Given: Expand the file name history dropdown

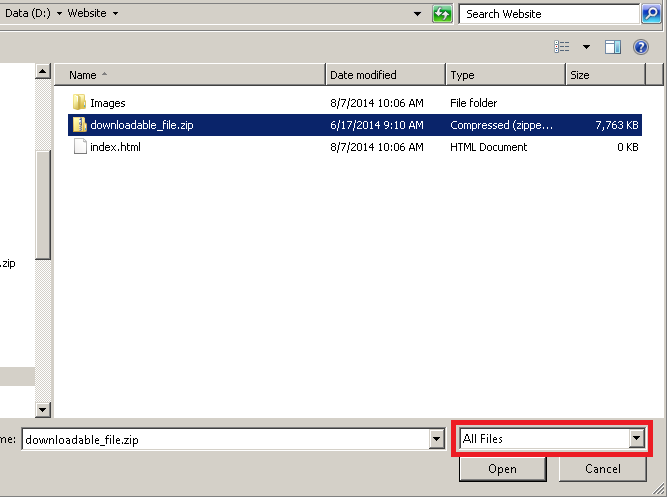Looking at the screenshot, I should 436,439.
